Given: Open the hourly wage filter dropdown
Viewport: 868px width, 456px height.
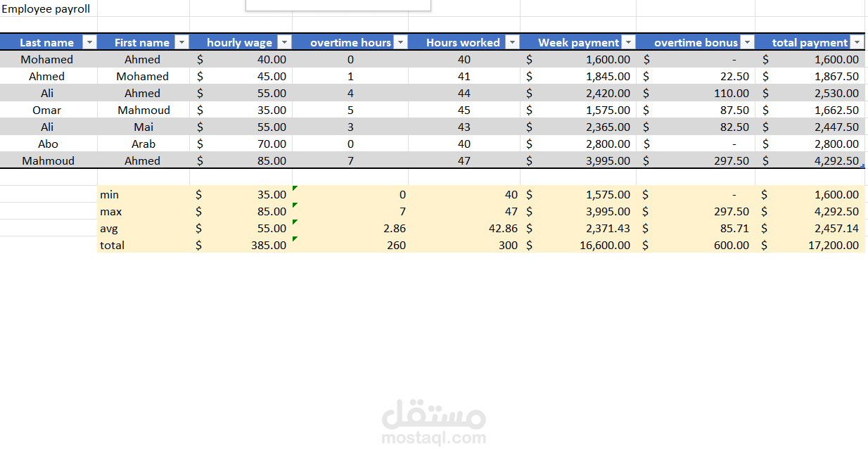Looking at the screenshot, I should pos(284,42).
